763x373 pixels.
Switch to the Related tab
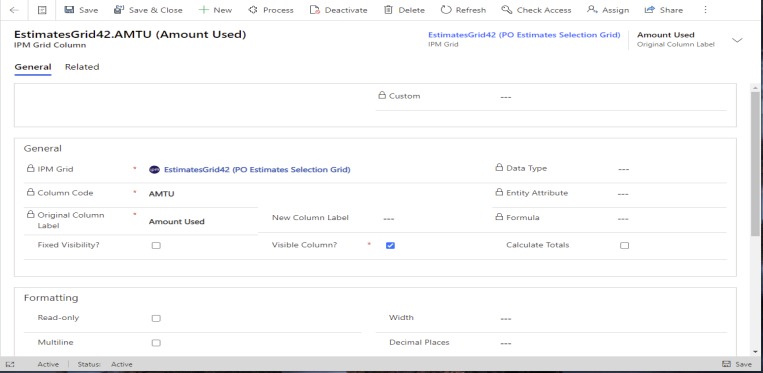(82, 67)
